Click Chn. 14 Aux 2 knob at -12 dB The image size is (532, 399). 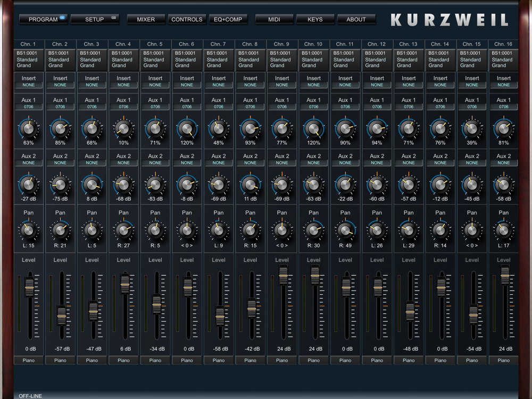tap(440, 185)
